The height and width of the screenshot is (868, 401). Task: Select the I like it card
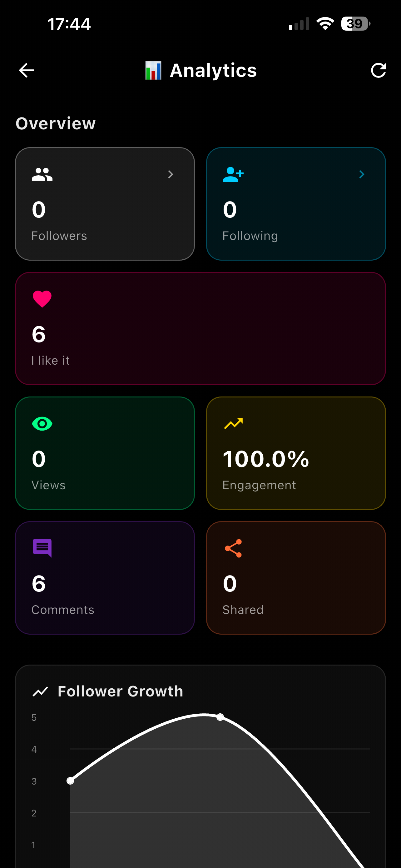pos(200,328)
